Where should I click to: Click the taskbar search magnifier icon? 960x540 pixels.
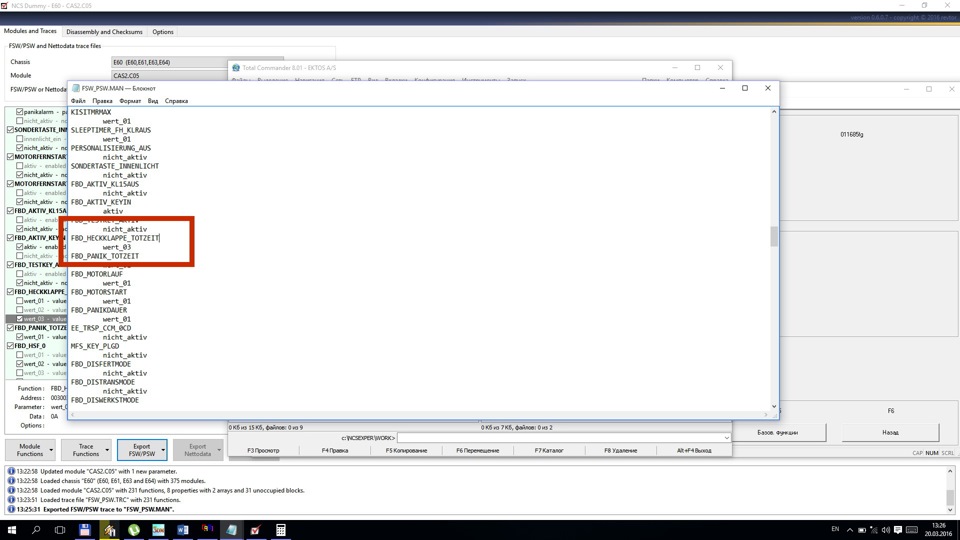coord(36,530)
